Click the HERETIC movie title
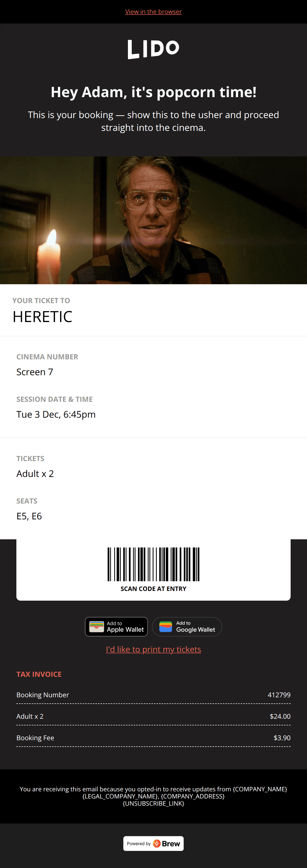This screenshot has height=868, width=307. [42, 317]
